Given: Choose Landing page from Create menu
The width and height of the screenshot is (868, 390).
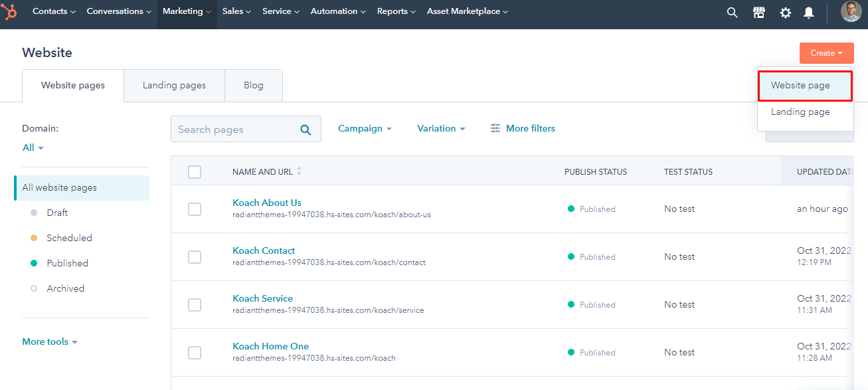Looking at the screenshot, I should coord(805,112).
